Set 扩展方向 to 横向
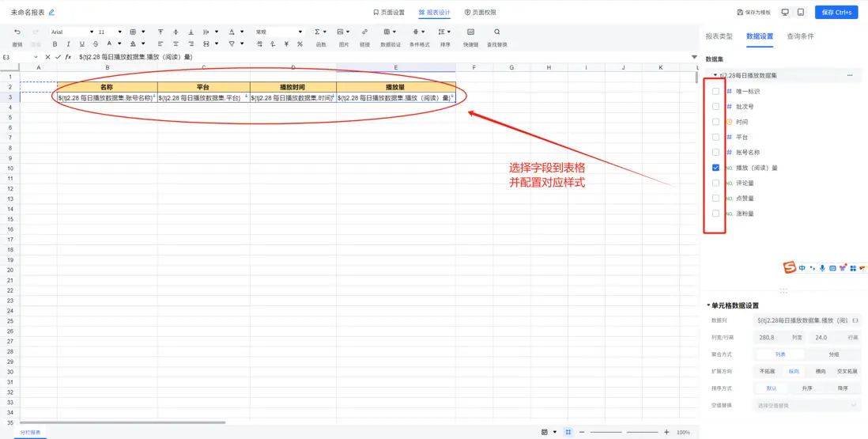This screenshot has height=439, width=868. pos(821,372)
